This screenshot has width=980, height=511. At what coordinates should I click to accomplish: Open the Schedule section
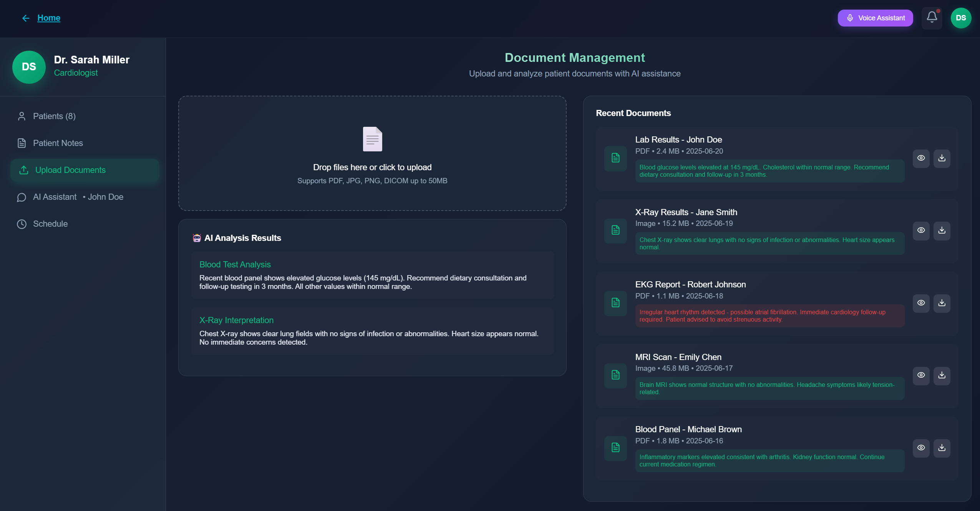pyautogui.click(x=50, y=224)
